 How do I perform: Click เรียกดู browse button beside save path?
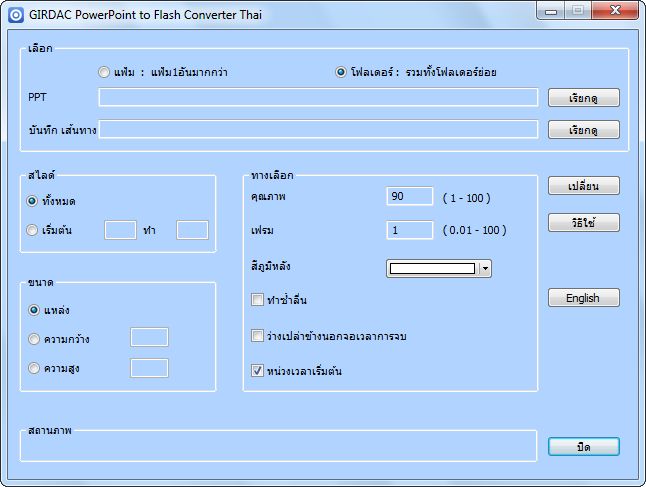click(583, 130)
